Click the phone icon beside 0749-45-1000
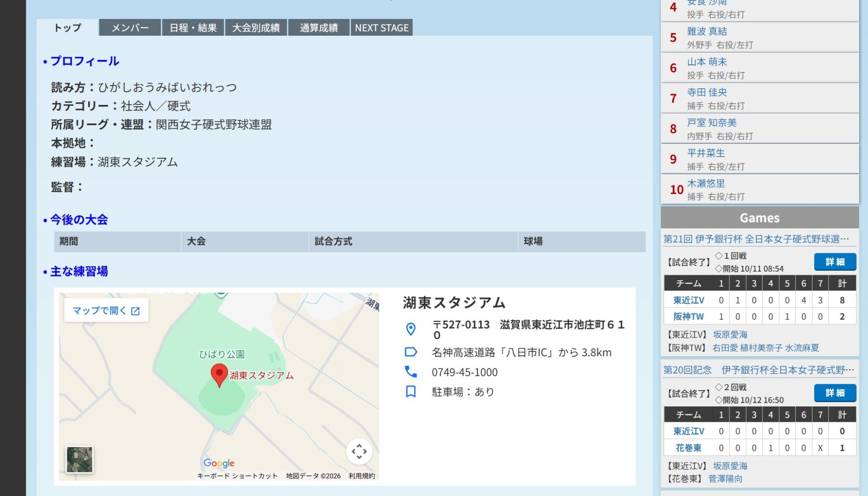The image size is (868, 496). 410,372
